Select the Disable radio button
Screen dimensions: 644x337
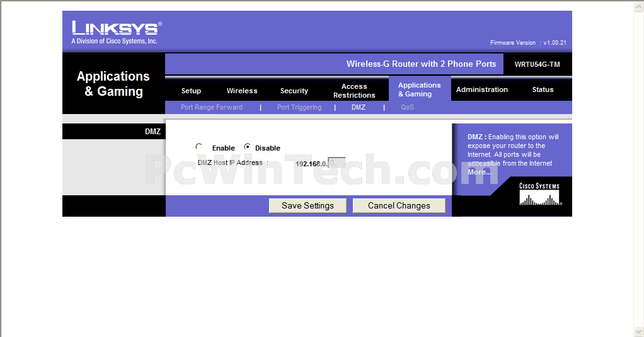click(x=247, y=147)
